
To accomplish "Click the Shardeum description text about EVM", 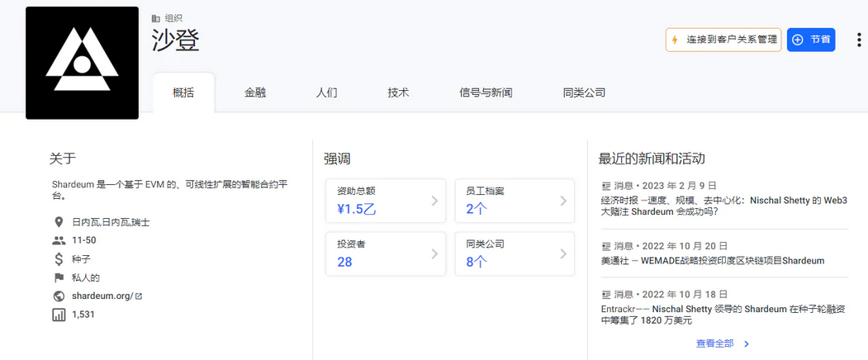I will (x=169, y=190).
